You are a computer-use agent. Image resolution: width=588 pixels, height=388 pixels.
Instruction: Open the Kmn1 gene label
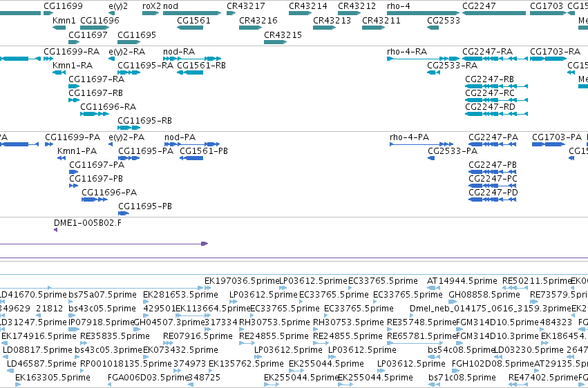(x=64, y=20)
